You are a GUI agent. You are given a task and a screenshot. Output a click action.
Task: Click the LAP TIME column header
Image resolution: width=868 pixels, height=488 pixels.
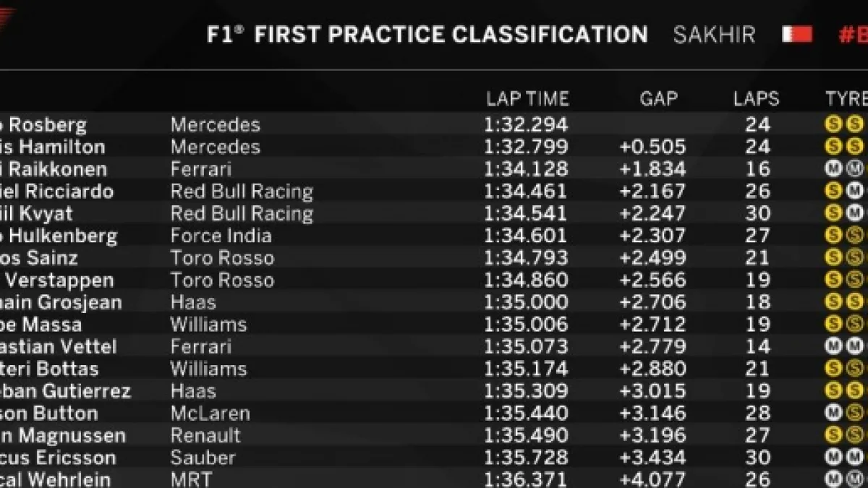527,99
